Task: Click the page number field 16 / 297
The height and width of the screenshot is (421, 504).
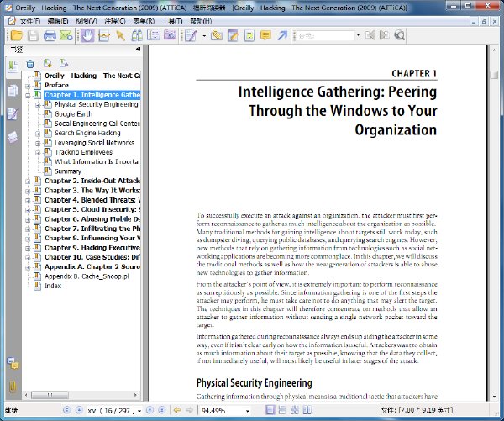Action: coord(111,411)
